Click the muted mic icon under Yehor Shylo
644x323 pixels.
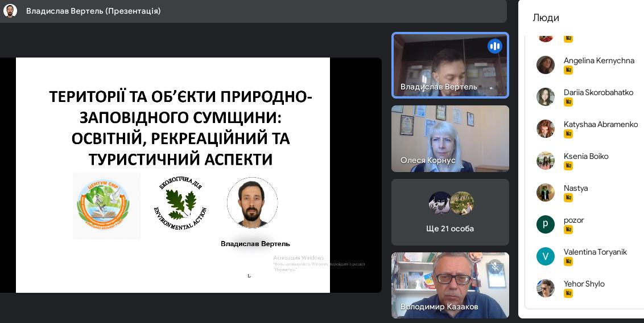pyautogui.click(x=568, y=293)
